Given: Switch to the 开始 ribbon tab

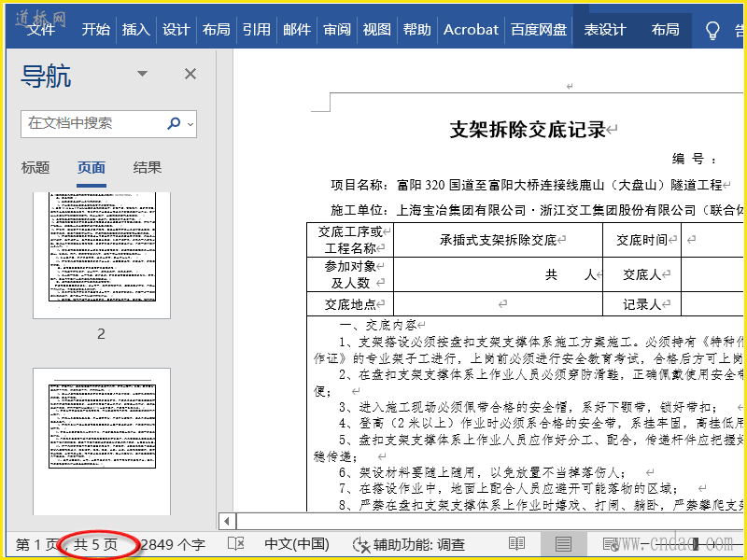Looking at the screenshot, I should coord(96,30).
